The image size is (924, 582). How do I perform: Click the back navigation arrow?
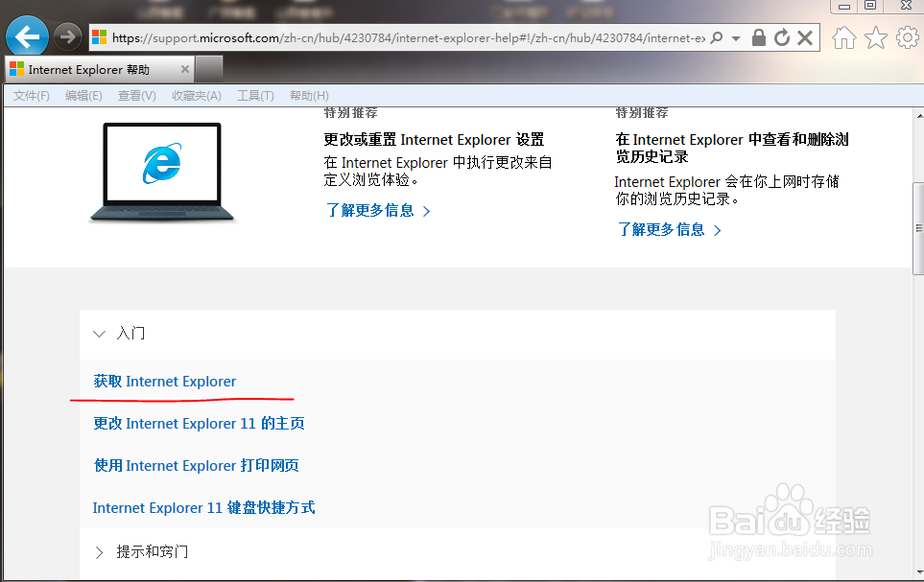[x=27, y=36]
